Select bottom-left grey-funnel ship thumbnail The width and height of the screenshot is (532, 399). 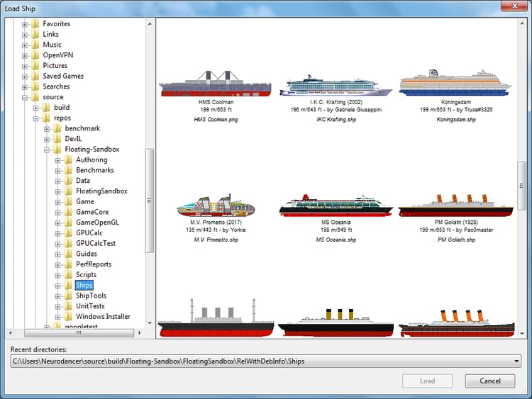[216, 317]
